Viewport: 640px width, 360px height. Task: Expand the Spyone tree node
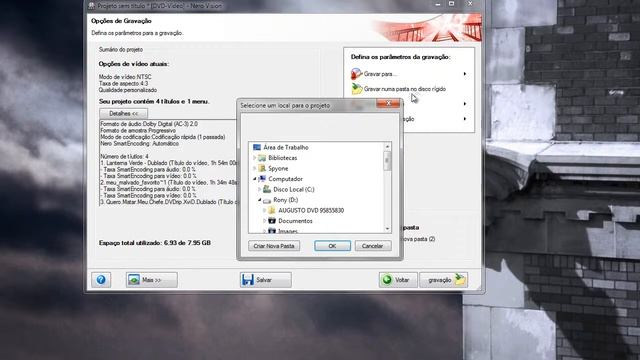click(255, 169)
